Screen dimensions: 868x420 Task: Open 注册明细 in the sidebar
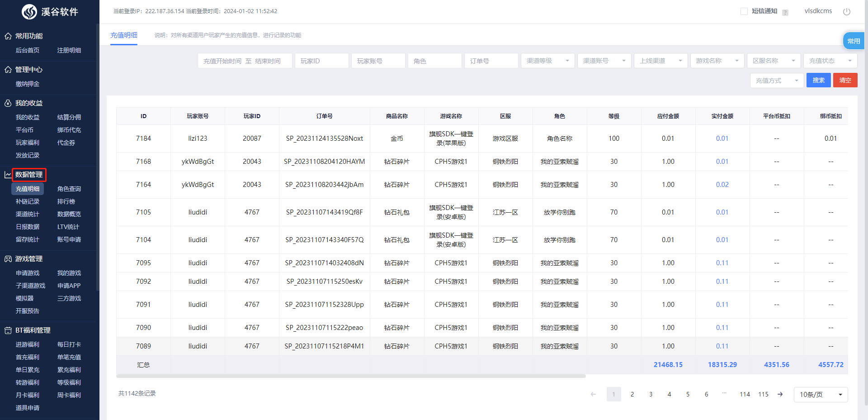tap(69, 51)
